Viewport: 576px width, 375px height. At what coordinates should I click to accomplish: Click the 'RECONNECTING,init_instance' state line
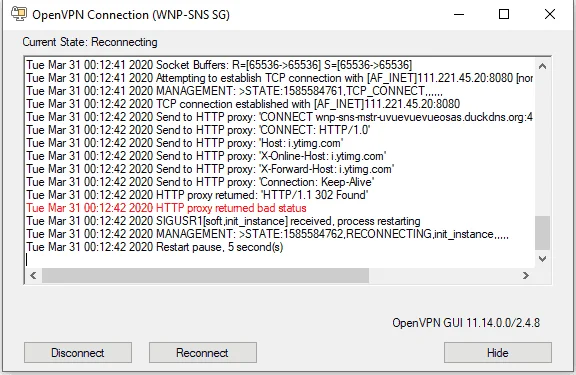pyautogui.click(x=267, y=234)
